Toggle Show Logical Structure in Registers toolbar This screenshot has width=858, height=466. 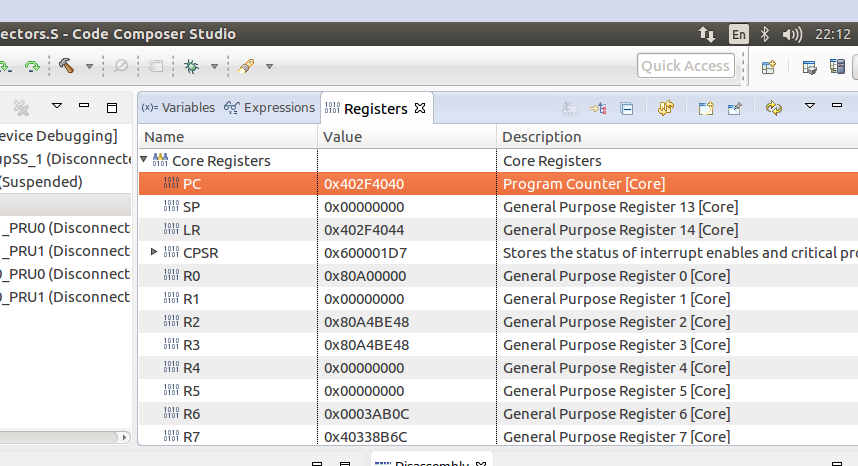coord(598,108)
